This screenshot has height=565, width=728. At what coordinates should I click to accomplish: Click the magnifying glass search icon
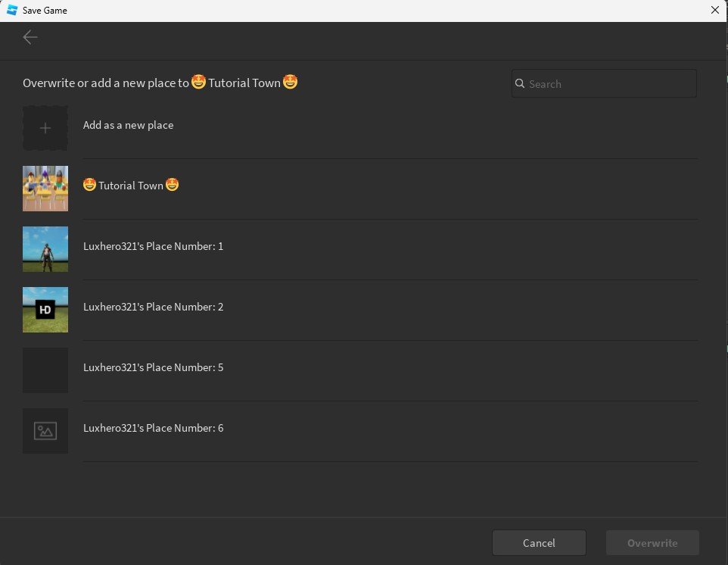pyautogui.click(x=520, y=83)
